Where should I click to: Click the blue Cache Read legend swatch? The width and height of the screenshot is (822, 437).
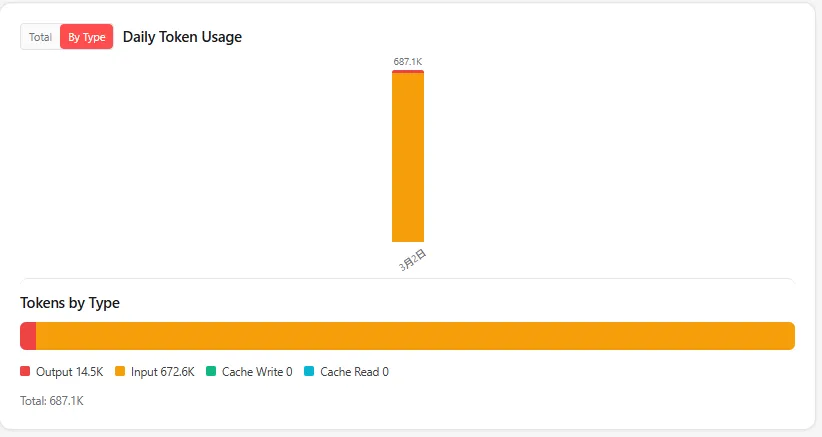tap(309, 372)
